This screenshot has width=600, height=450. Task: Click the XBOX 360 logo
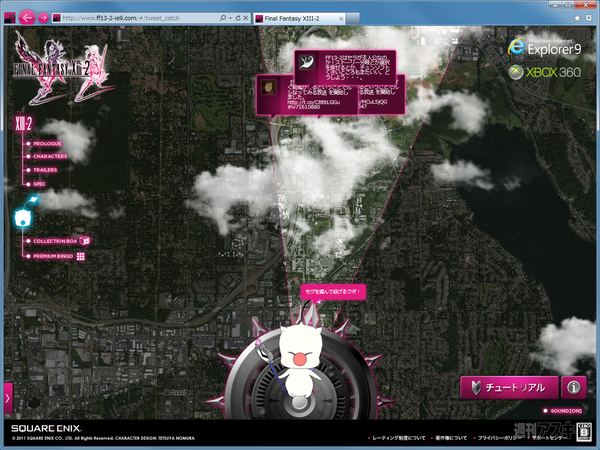545,72
